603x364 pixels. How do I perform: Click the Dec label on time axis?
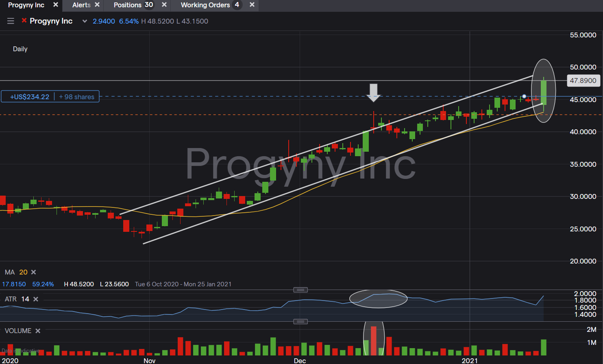300,360
